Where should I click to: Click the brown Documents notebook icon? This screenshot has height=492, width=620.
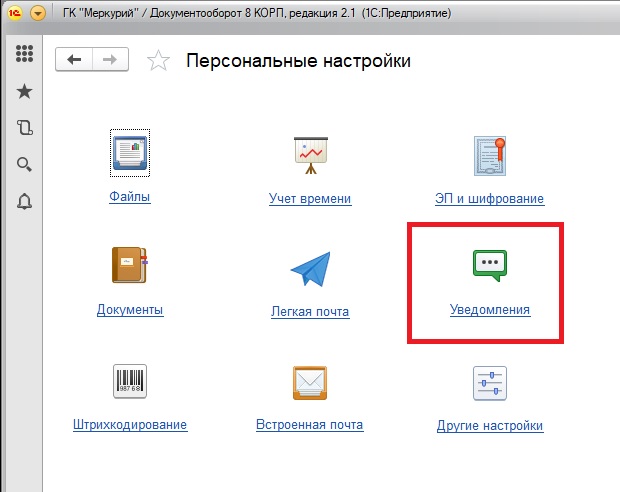point(129,267)
